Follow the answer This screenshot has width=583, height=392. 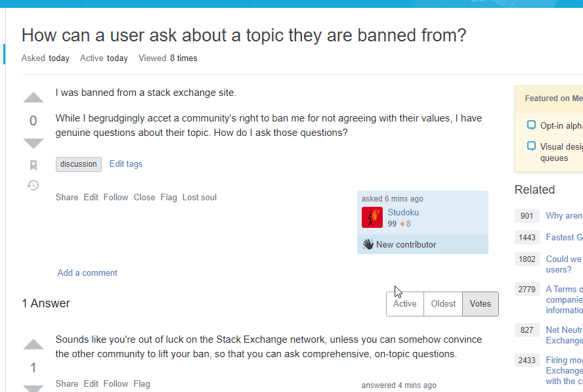pos(116,383)
